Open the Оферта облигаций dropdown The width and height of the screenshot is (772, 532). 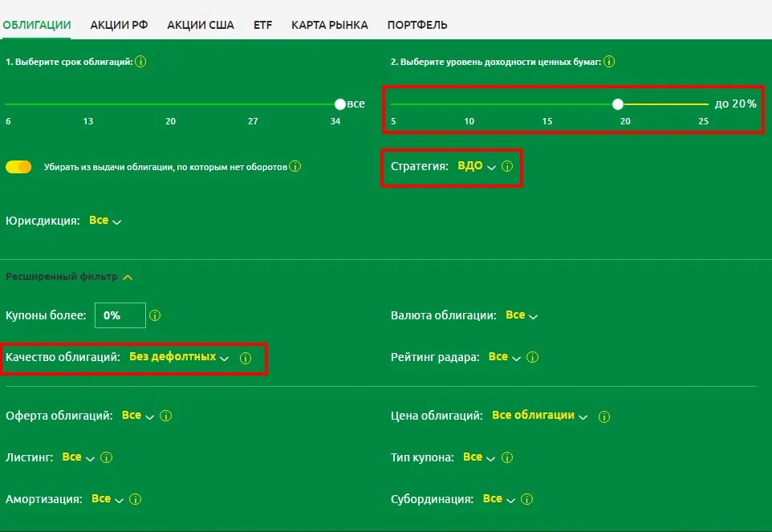[x=138, y=416]
